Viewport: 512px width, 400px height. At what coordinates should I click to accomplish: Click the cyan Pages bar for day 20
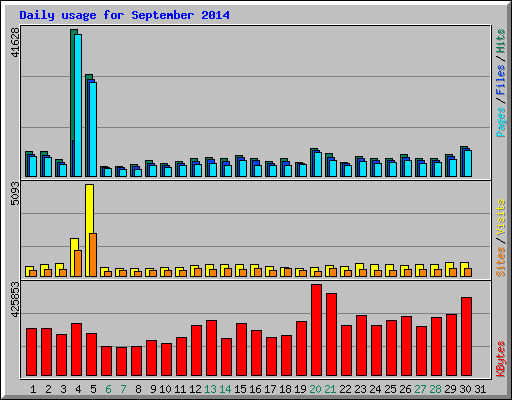318,165
